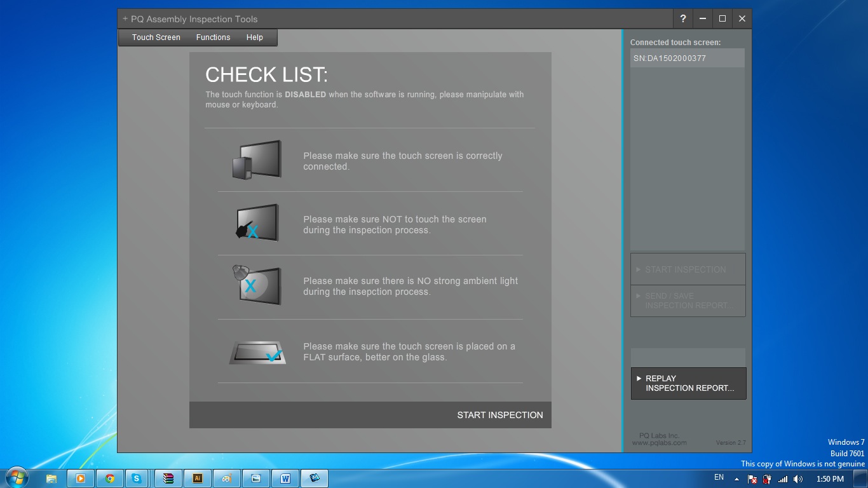Click the signal strength bars tray icon
Screen dimensions: 868x488
pos(783,479)
